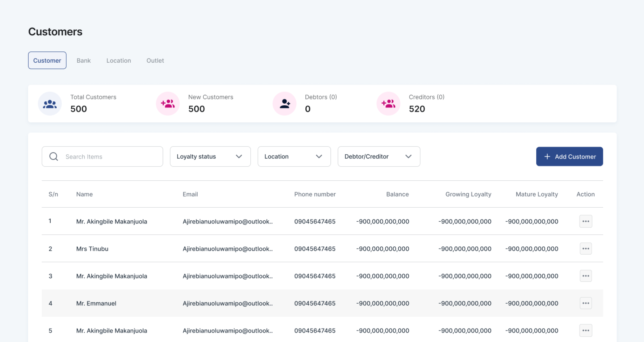Open Mr. Emmanuel's three-dot action menu
Viewport: 644px width, 342px height.
[x=586, y=303]
